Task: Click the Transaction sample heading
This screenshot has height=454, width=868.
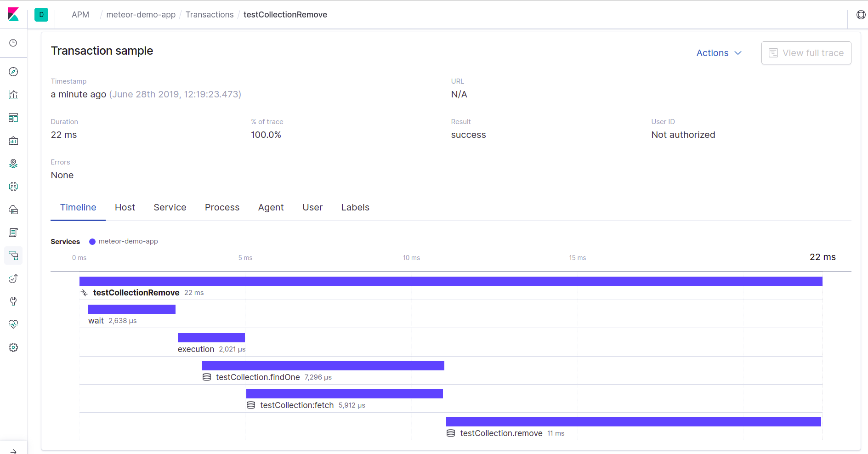Action: coord(102,51)
